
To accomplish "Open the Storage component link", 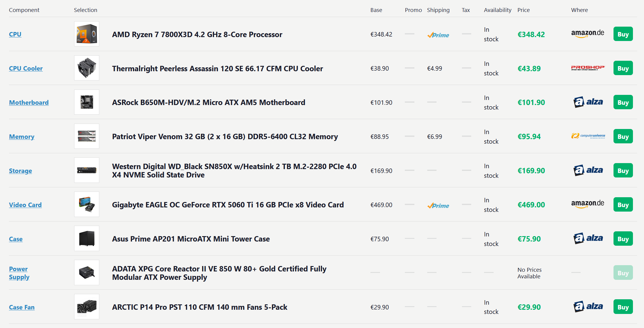I will point(20,171).
